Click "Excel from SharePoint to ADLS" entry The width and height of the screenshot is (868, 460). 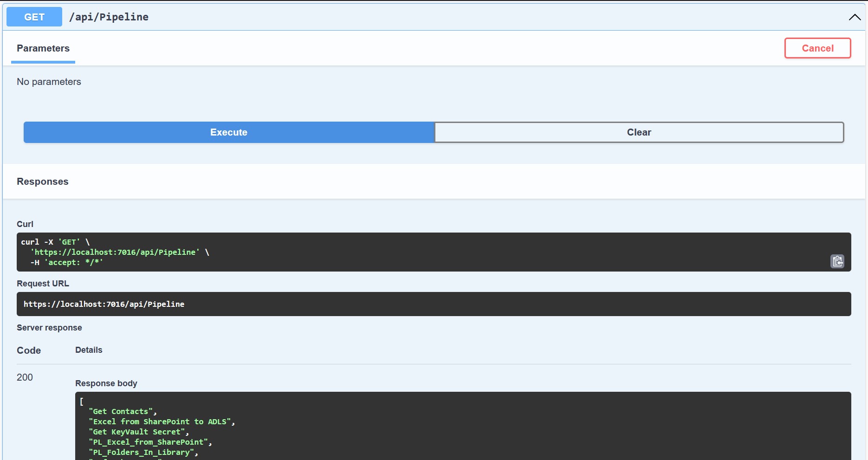tap(160, 421)
